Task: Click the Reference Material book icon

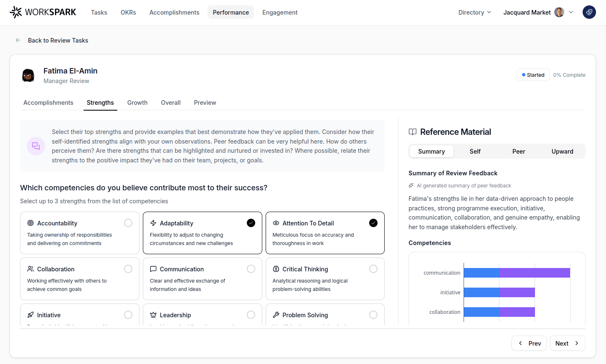Action: [x=413, y=131]
